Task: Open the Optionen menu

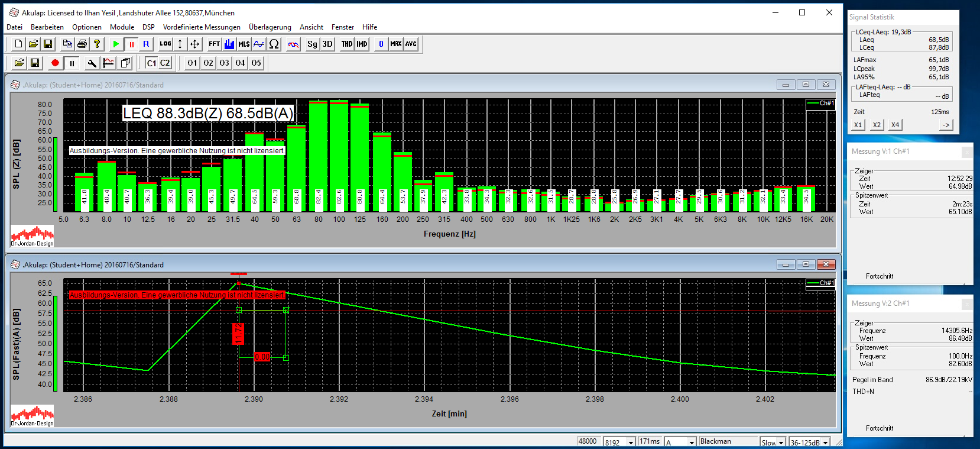Action: point(87,27)
